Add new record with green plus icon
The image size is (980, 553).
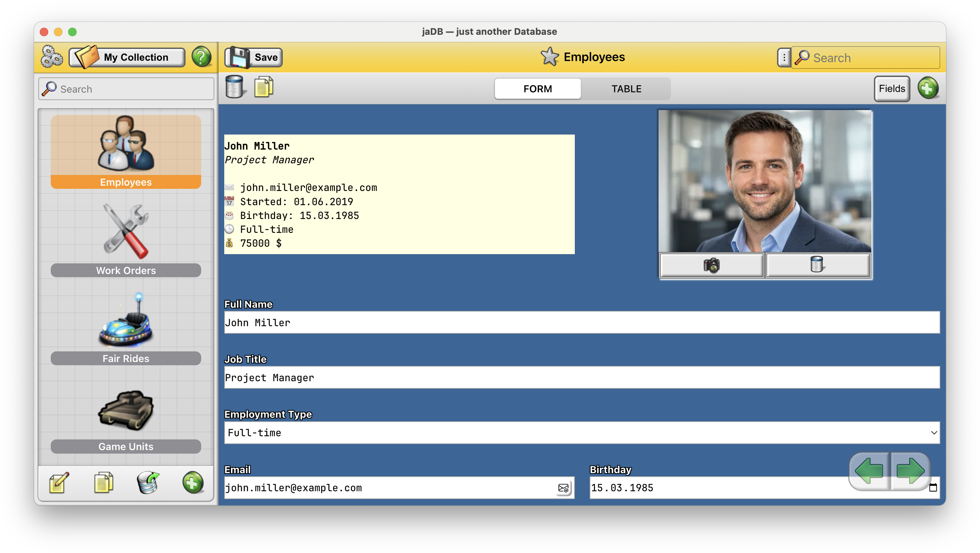click(928, 88)
